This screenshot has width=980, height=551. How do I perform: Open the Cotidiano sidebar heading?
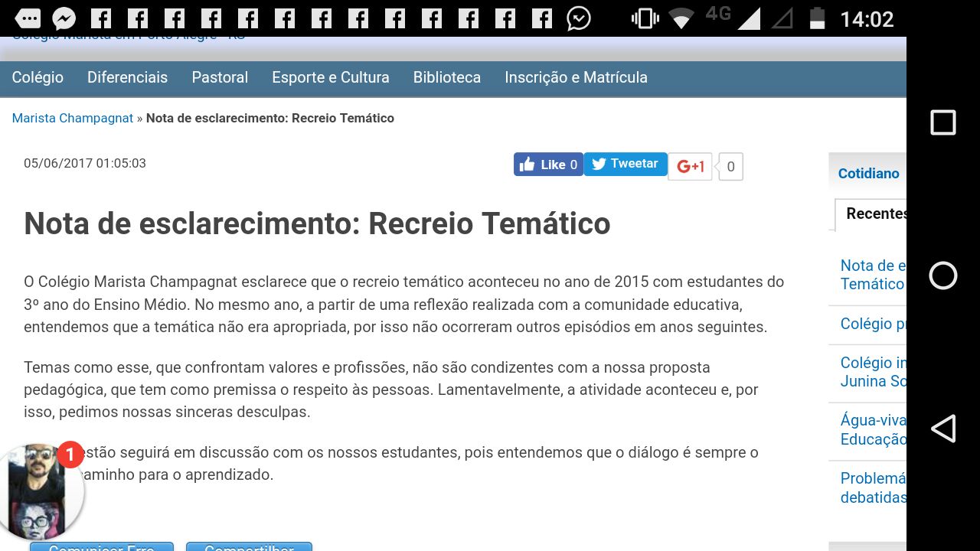pos(868,173)
